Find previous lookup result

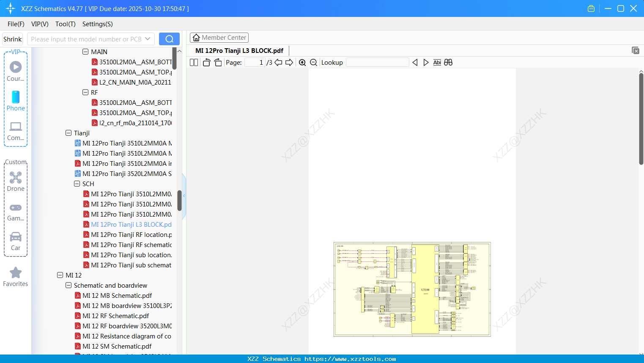(x=415, y=63)
